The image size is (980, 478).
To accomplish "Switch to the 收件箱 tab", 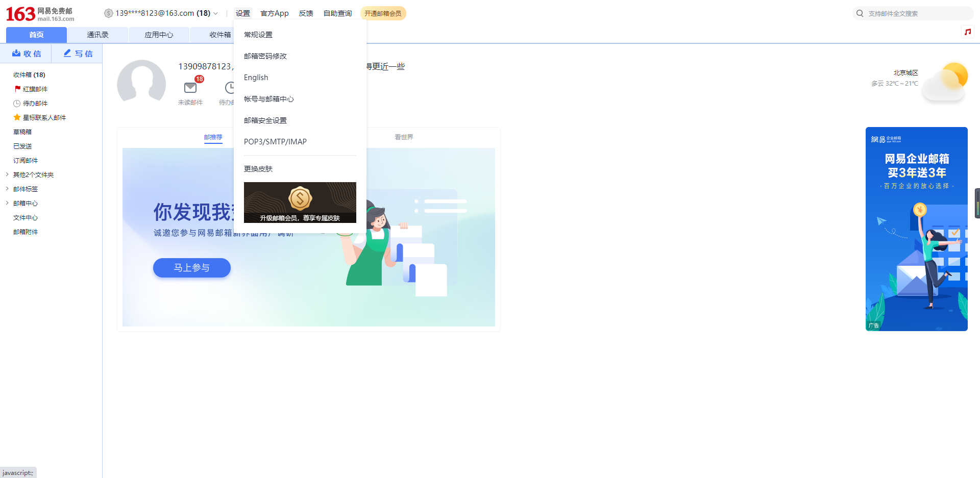I will (x=220, y=35).
